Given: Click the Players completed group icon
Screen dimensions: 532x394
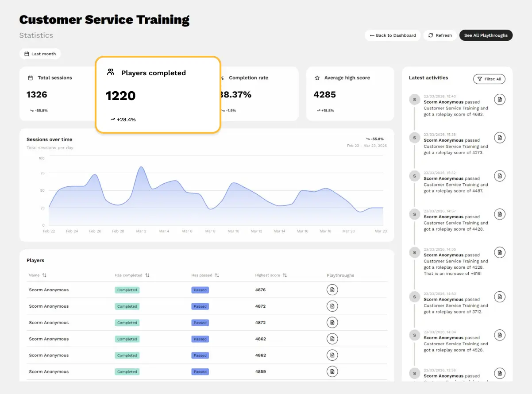Looking at the screenshot, I should click(110, 72).
